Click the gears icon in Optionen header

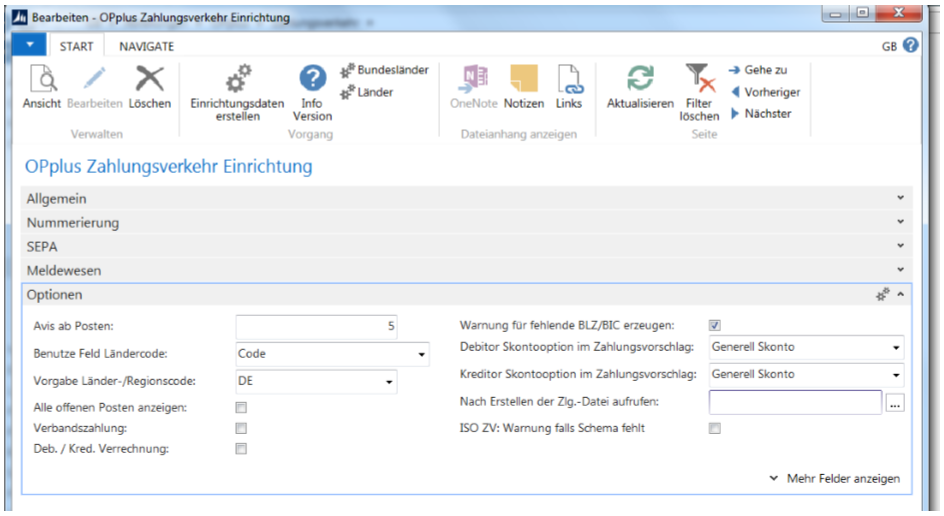click(883, 294)
